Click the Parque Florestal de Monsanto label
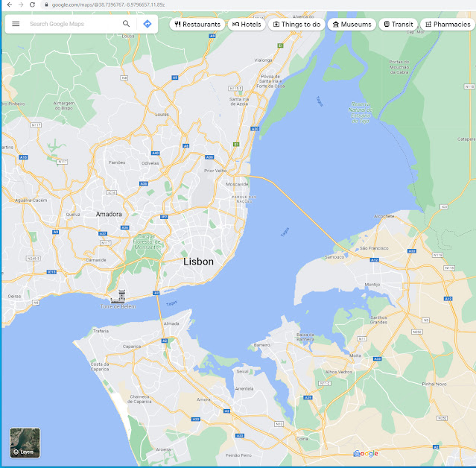 (147, 241)
